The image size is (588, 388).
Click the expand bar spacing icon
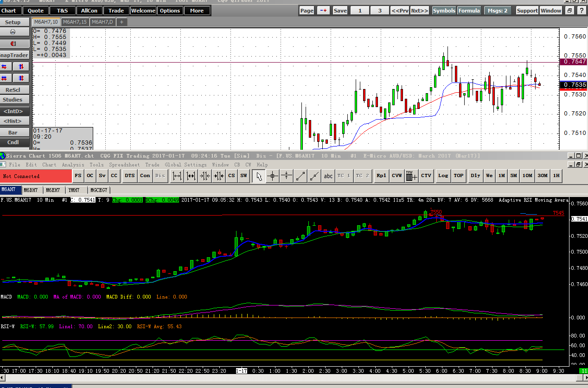(177, 176)
